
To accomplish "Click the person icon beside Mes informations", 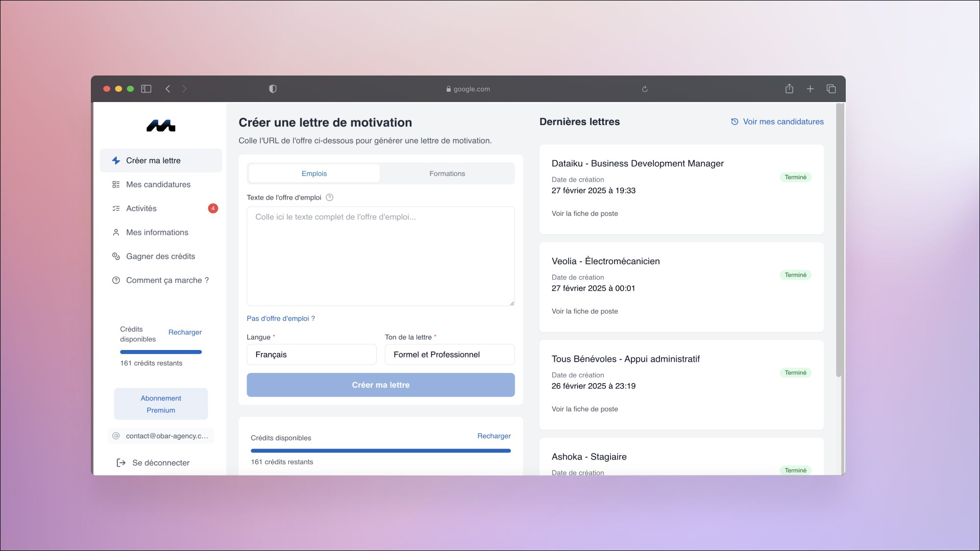I will (x=116, y=232).
